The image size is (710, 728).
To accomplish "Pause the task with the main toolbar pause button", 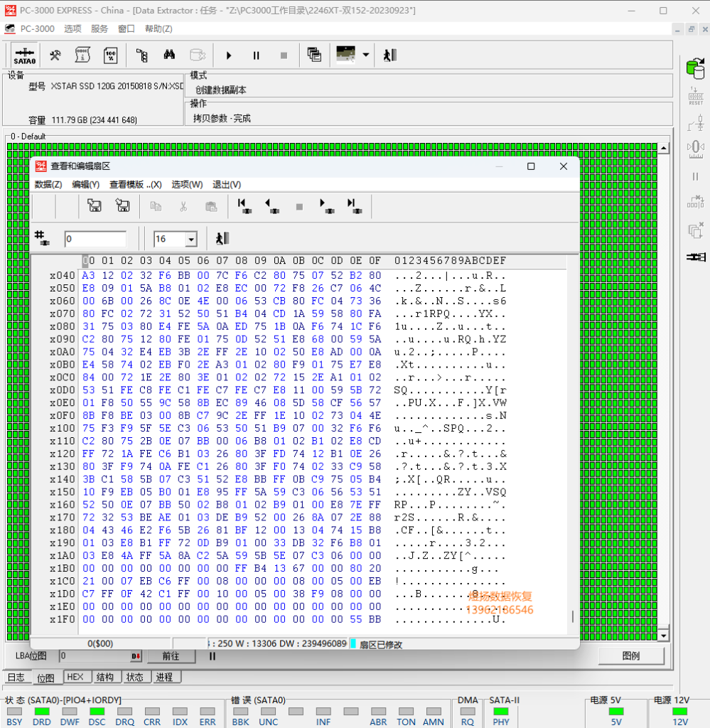I will (256, 55).
